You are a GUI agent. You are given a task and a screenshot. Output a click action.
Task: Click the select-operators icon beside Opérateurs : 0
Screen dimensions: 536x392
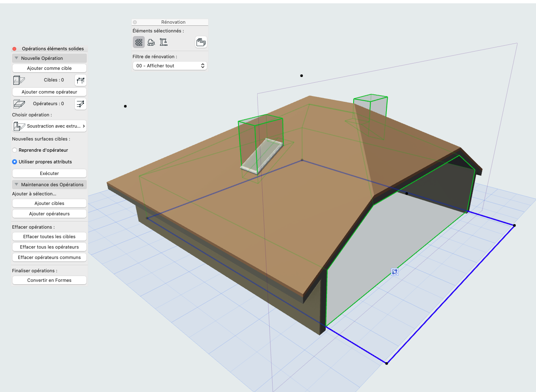click(81, 104)
